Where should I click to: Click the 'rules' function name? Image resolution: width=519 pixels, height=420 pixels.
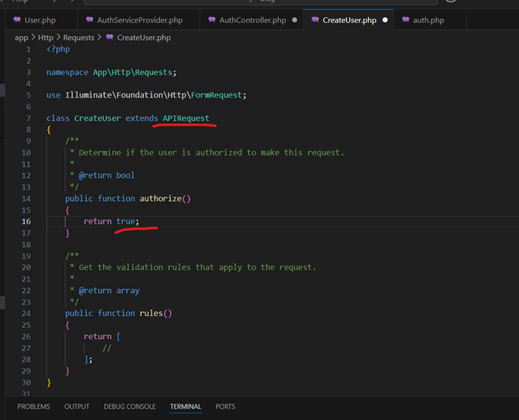coord(151,313)
